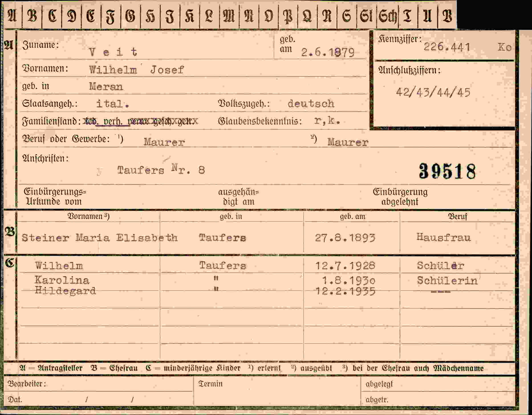Select the "A" index tab at top
The image size is (532, 415).
tap(12, 16)
